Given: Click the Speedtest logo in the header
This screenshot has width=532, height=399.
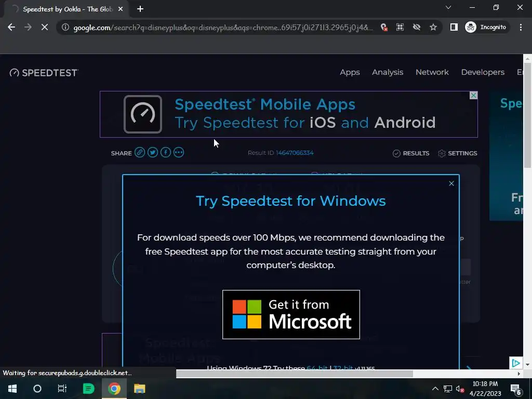Looking at the screenshot, I should click(x=44, y=73).
